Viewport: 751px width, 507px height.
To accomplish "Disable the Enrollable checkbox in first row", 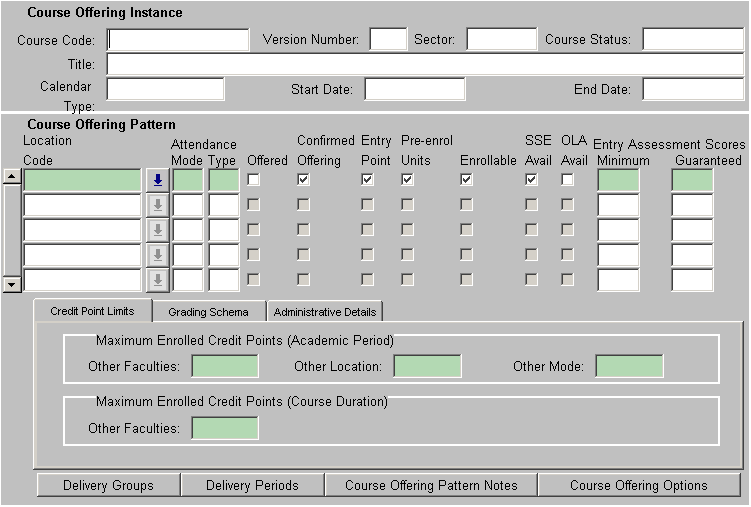I will 466,180.
